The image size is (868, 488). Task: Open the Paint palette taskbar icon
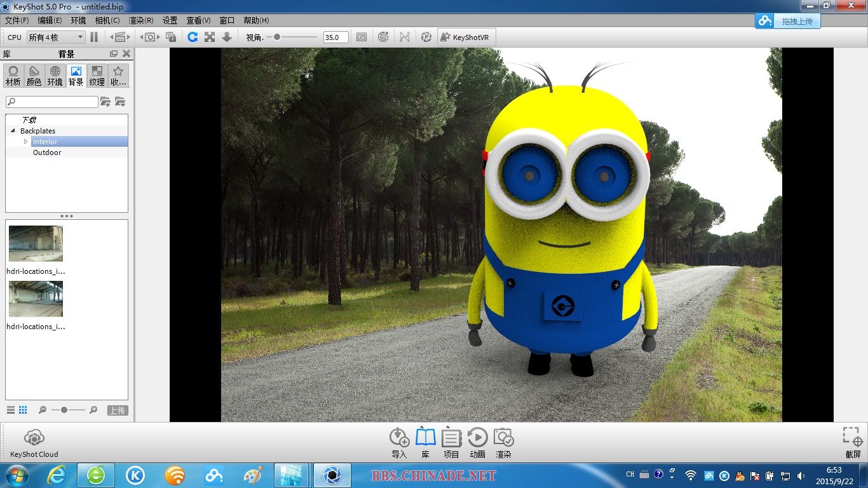(253, 475)
